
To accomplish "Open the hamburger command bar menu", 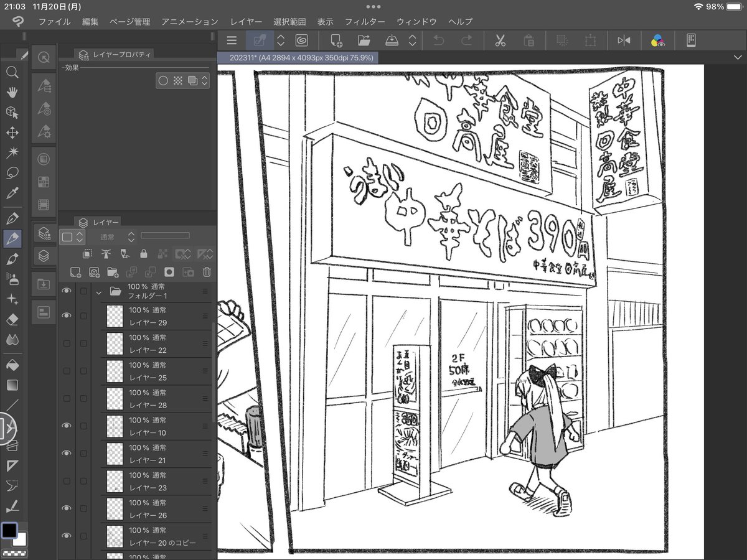I will tap(232, 40).
